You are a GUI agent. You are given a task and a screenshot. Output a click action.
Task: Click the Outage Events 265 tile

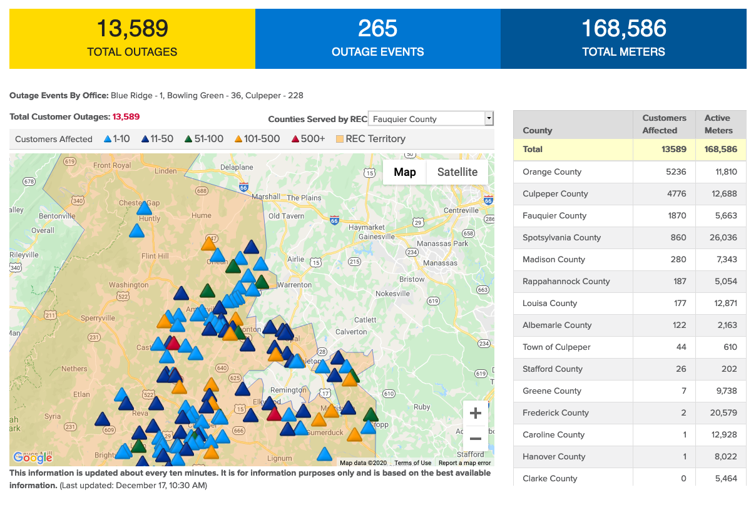[x=378, y=39]
